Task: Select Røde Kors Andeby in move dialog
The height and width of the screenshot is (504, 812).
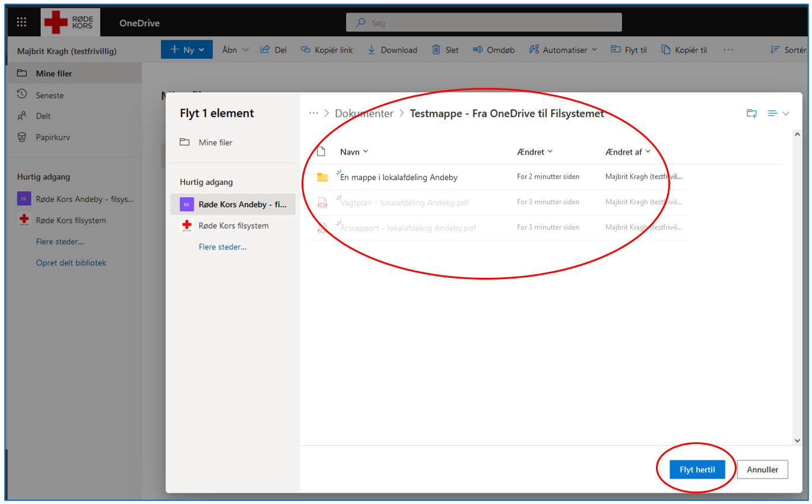Action: click(x=233, y=204)
